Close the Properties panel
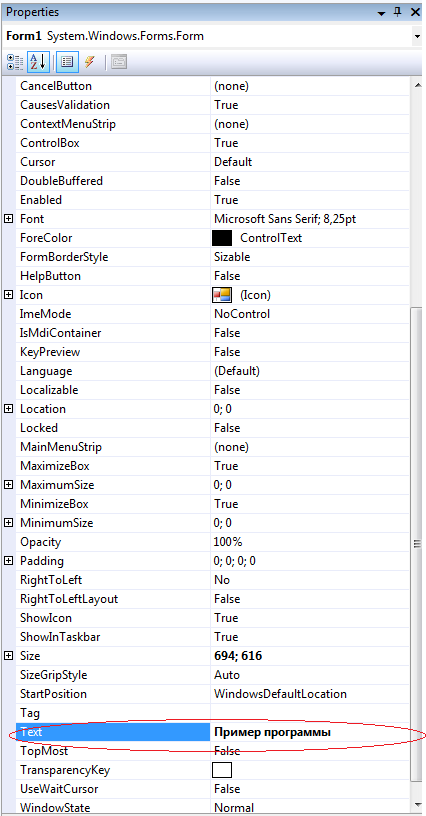The width and height of the screenshot is (426, 816). (416, 12)
